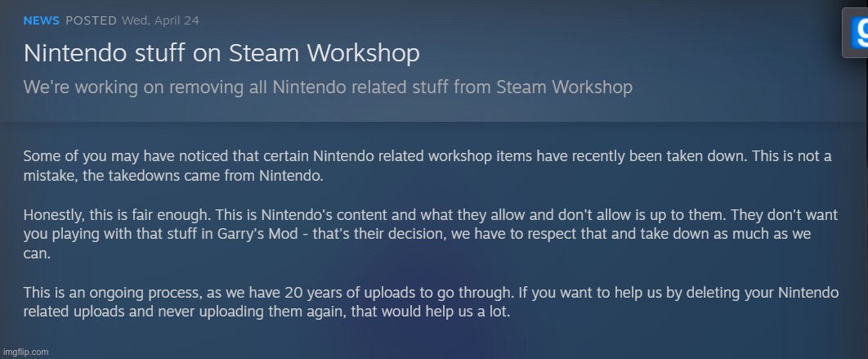Click the date Wed, April 24
Screen dimensions: 868x359
click(160, 21)
